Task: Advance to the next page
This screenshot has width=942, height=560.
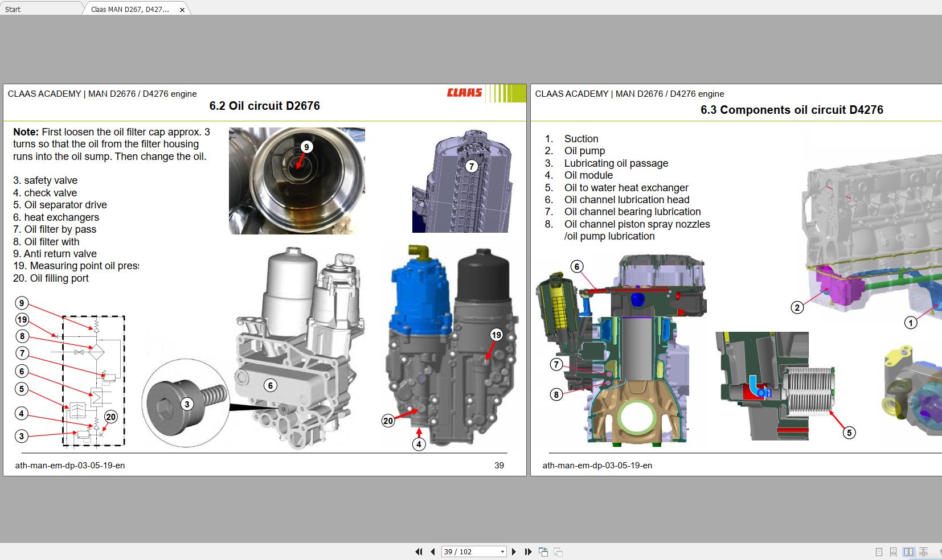Action: [x=514, y=551]
